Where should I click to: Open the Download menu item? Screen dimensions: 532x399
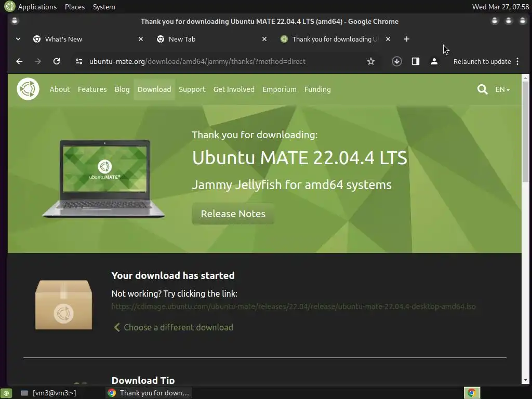[154, 89]
